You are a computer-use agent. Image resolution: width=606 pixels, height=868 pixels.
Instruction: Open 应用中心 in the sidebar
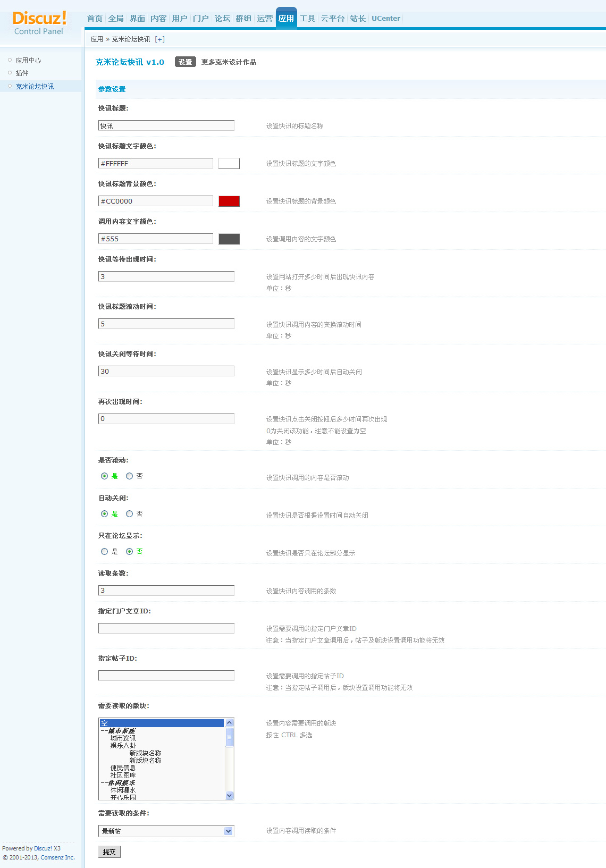coord(28,61)
